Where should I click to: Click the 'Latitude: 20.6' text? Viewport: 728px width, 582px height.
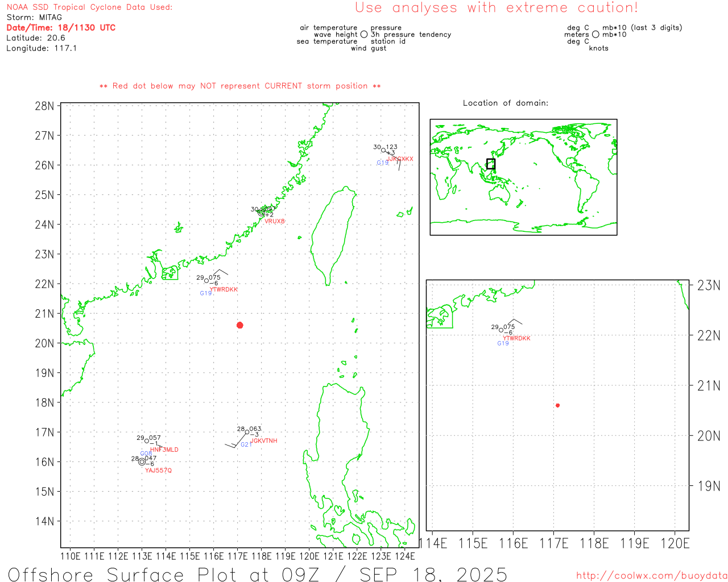(x=36, y=38)
